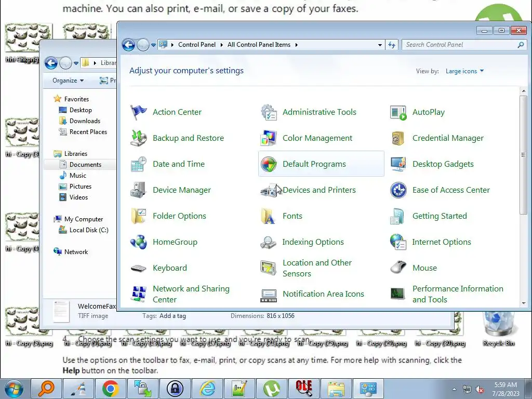The height and width of the screenshot is (399, 532).
Task: Select Desktop in Libraries Favorites
Action: [x=81, y=110]
